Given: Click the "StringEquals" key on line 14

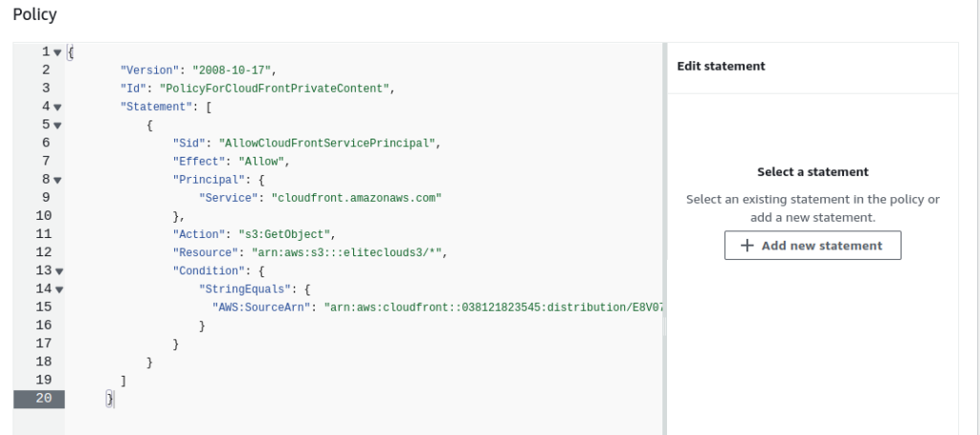Looking at the screenshot, I should click(x=245, y=289).
